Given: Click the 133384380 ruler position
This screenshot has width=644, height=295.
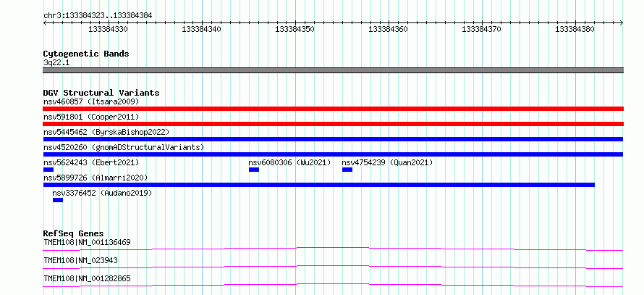Looking at the screenshot, I should coord(575,29).
